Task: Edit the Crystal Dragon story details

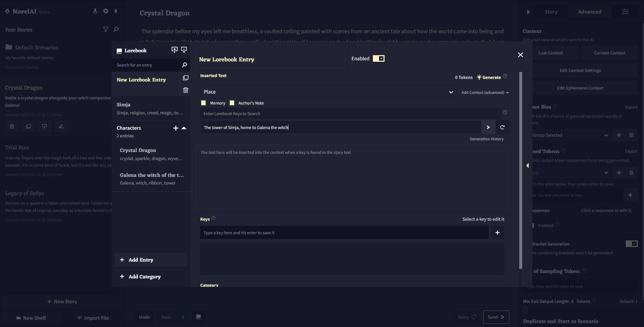Action: click(x=61, y=126)
